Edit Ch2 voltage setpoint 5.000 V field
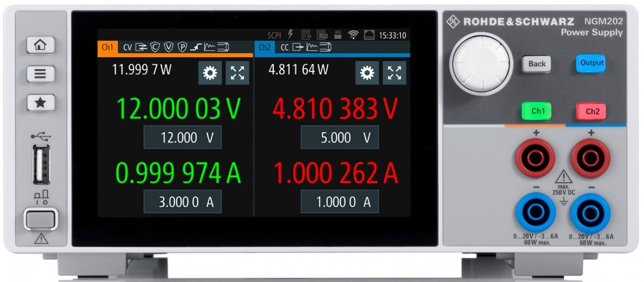The height and width of the screenshot is (282, 644). pos(339,138)
